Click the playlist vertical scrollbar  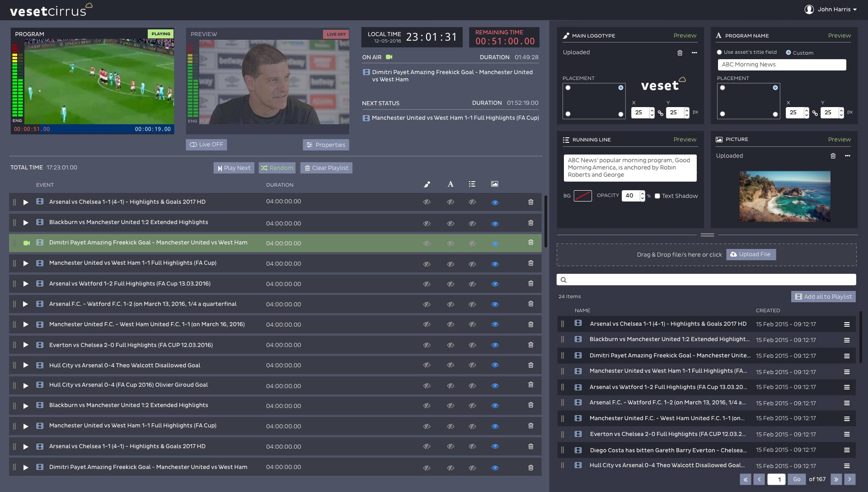click(546, 221)
